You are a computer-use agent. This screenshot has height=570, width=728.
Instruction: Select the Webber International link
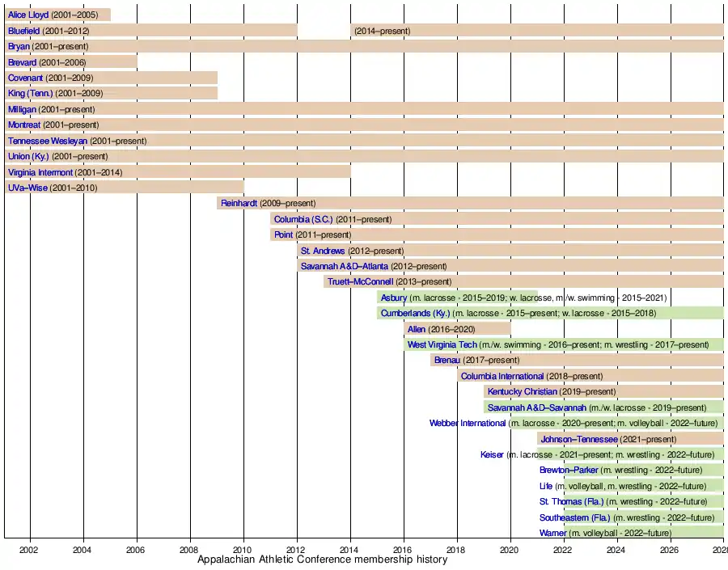click(x=468, y=423)
